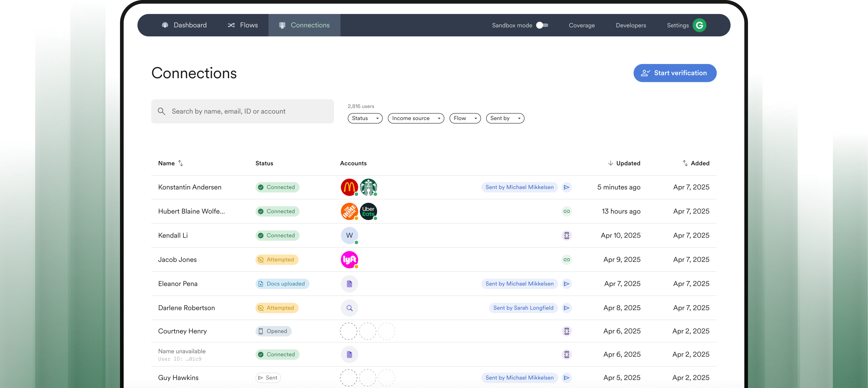Screen dimensions: 868x388
Task: Open the Developers link
Action: [x=630, y=25]
